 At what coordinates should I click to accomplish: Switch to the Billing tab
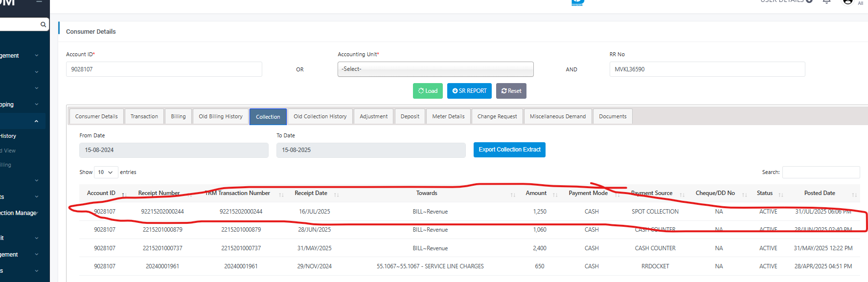(178, 117)
